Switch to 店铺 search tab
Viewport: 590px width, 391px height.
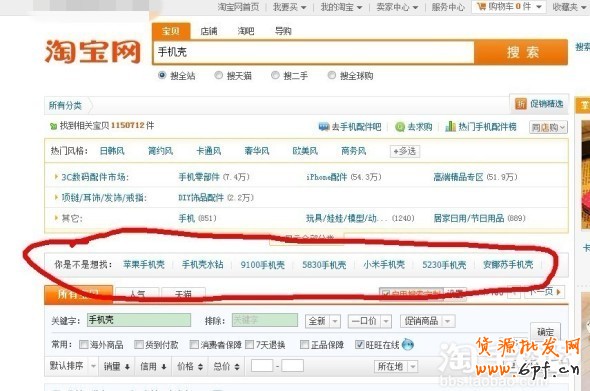click(209, 31)
